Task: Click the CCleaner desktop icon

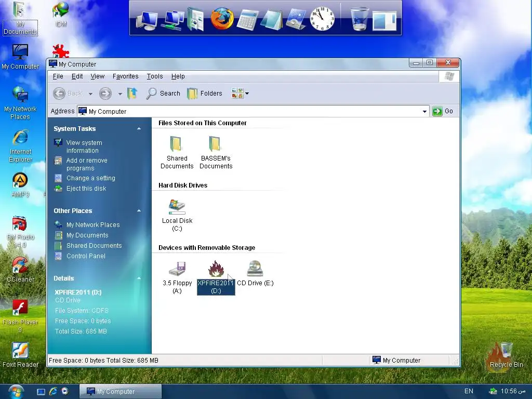Action: tap(20, 270)
